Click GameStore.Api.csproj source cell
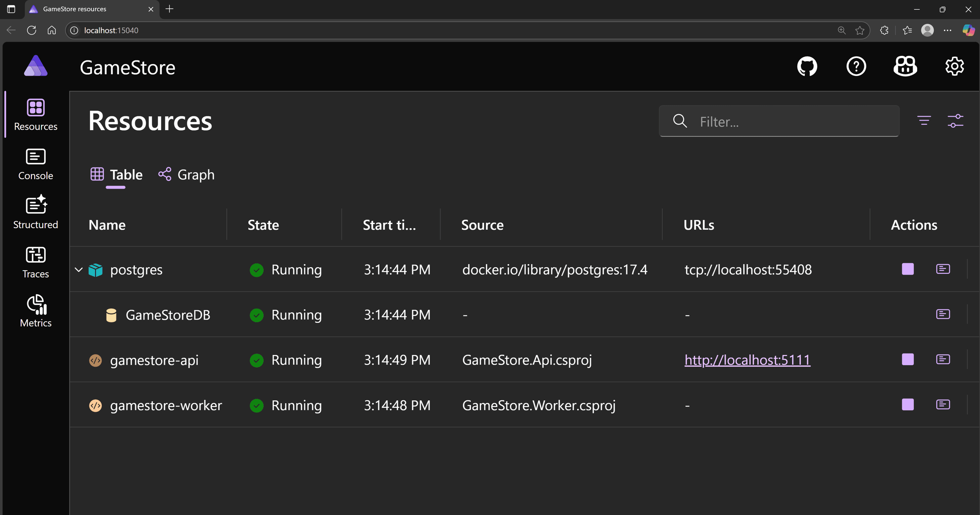Viewport: 980px width, 515px height. point(527,360)
